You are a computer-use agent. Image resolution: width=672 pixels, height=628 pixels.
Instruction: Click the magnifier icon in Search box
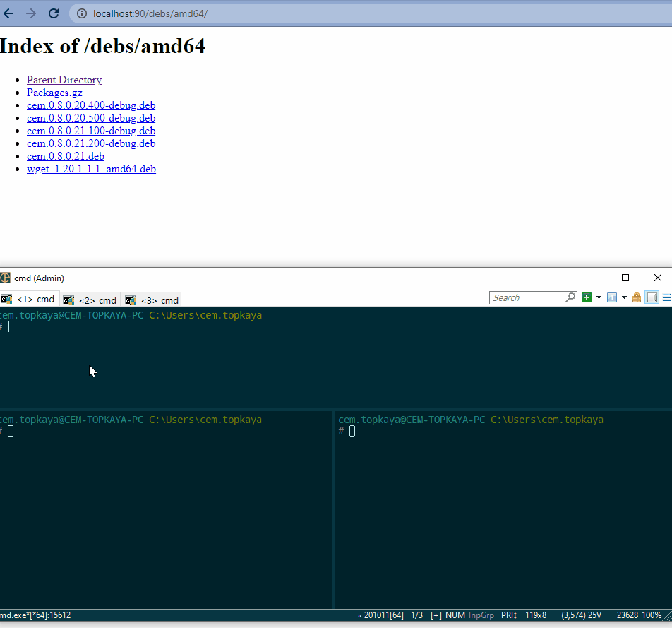(570, 297)
